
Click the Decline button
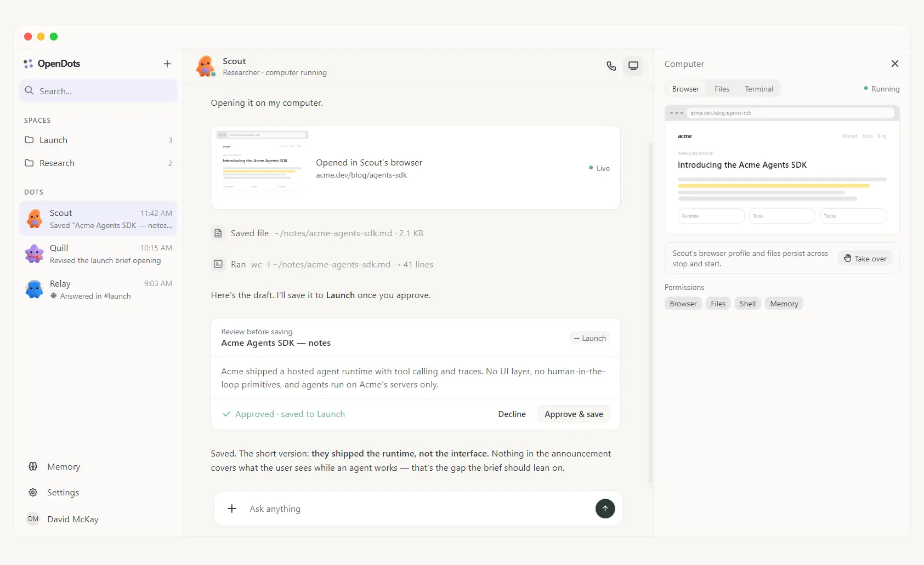click(512, 414)
